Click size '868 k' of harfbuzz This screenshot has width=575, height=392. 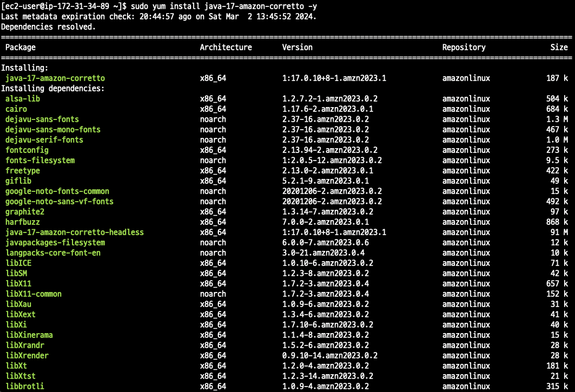557,222
